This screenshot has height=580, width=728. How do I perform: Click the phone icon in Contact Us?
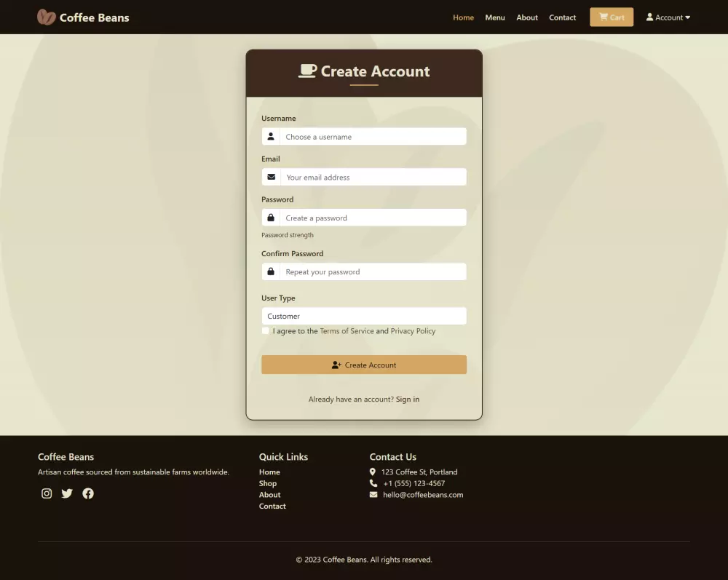[373, 483]
